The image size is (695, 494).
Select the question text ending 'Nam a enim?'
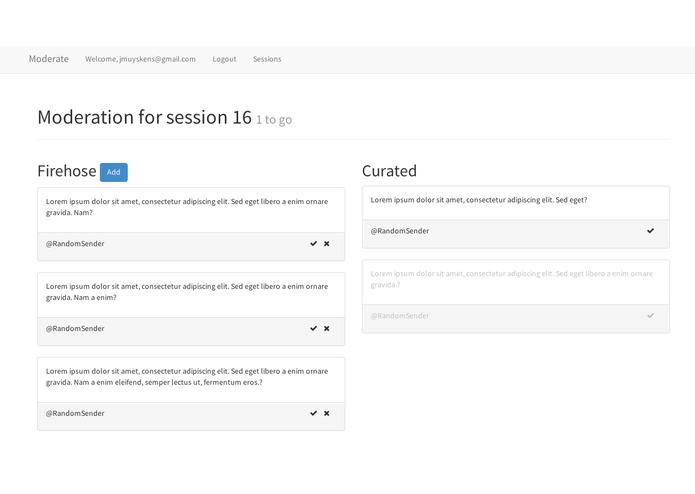coord(187,292)
